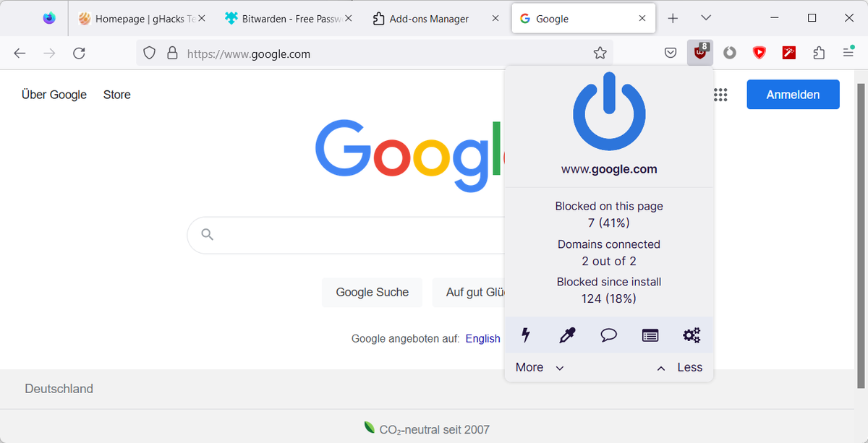868x443 pixels.
Task: Open the uBlock Origin element zapper
Action: [x=526, y=335]
